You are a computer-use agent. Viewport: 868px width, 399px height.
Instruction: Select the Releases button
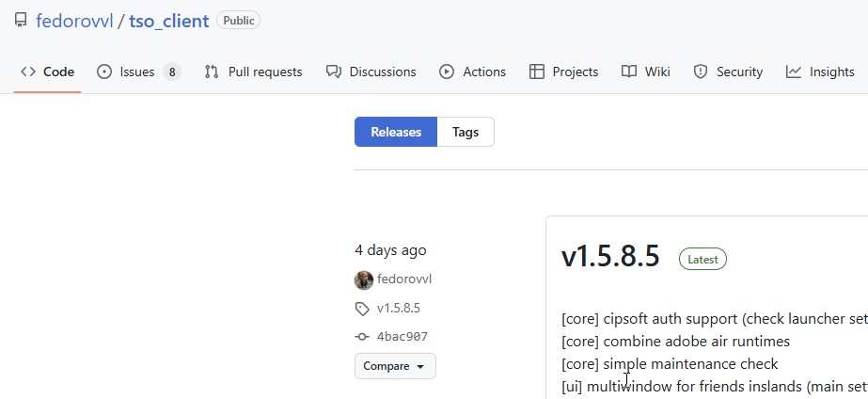(396, 132)
